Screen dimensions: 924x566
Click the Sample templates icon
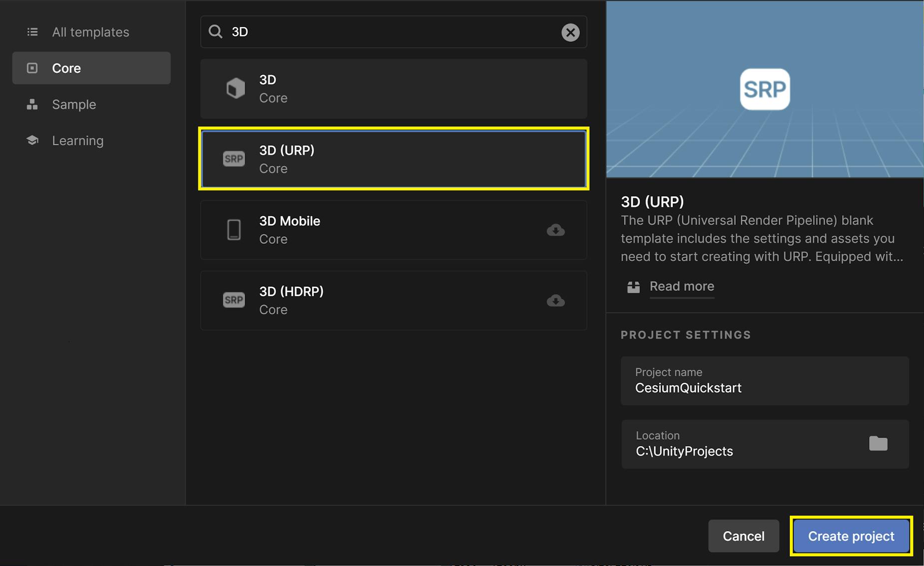[32, 104]
